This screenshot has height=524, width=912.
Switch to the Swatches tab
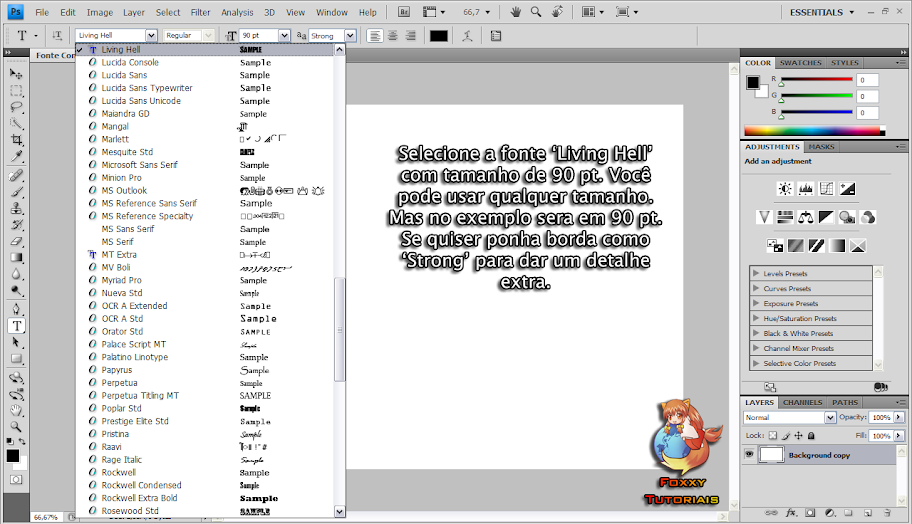point(800,63)
